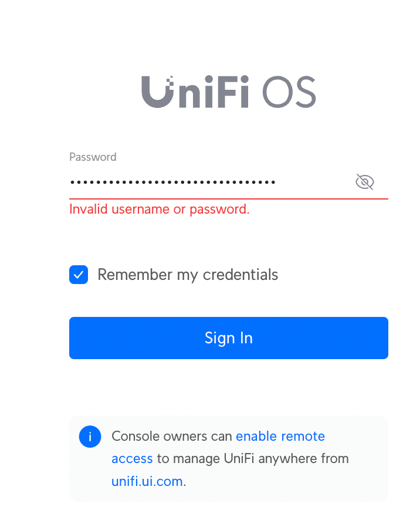Click the blue info circle icon

click(x=90, y=437)
